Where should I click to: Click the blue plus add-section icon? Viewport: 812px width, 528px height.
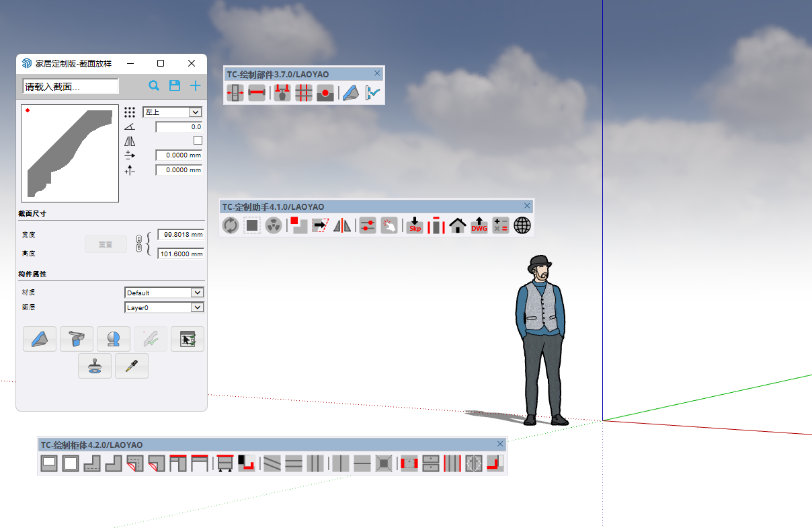(195, 85)
